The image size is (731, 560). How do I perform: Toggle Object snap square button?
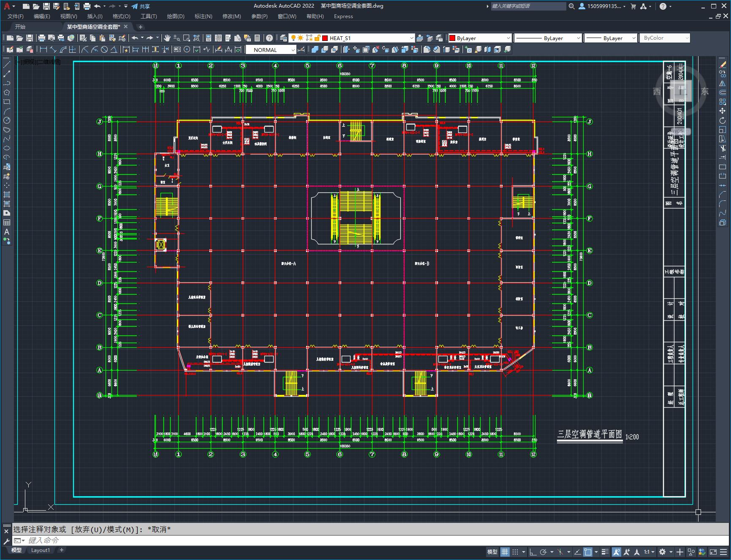pos(588,552)
